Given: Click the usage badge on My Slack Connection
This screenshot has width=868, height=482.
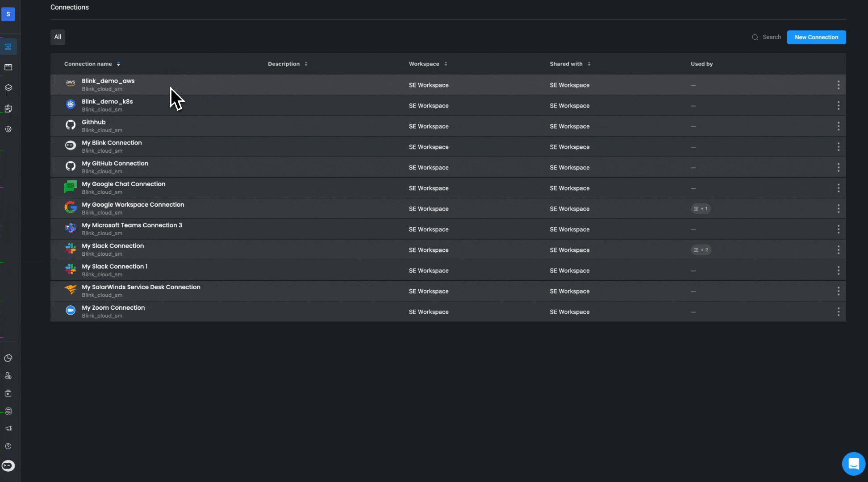Looking at the screenshot, I should [x=701, y=250].
